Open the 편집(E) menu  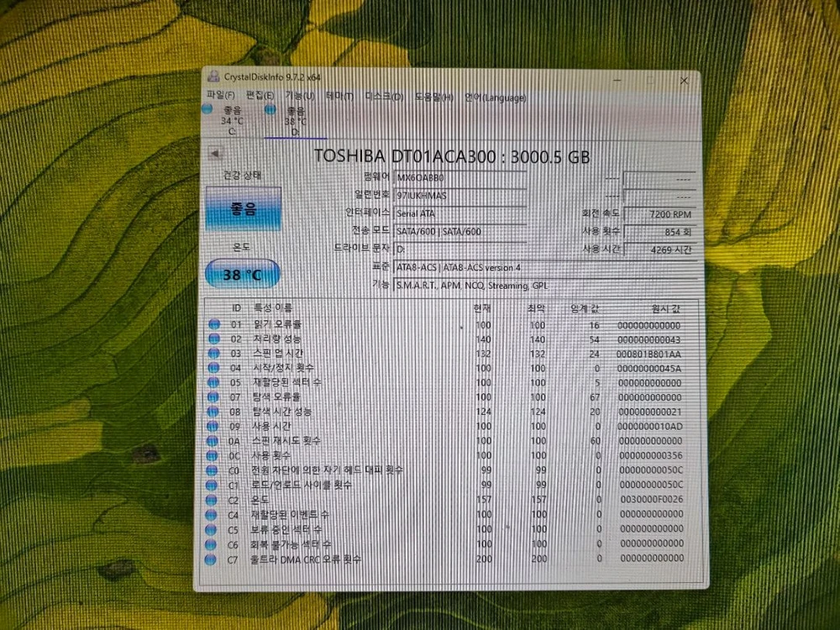(x=260, y=96)
